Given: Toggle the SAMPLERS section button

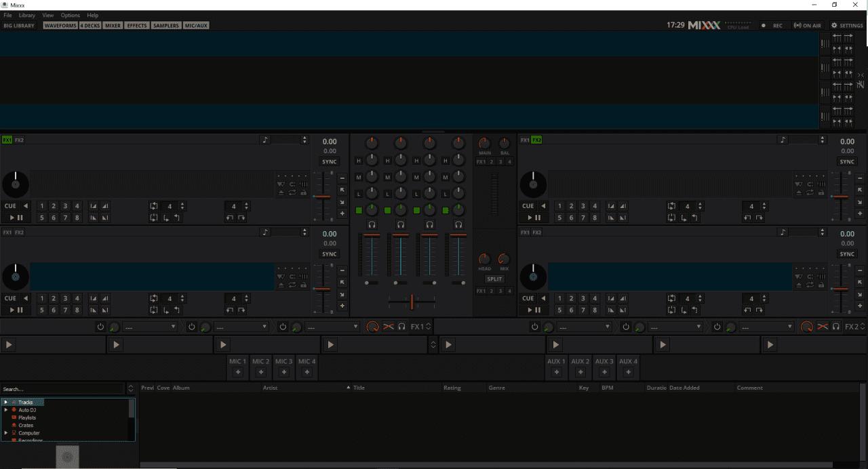Looking at the screenshot, I should (x=166, y=25).
